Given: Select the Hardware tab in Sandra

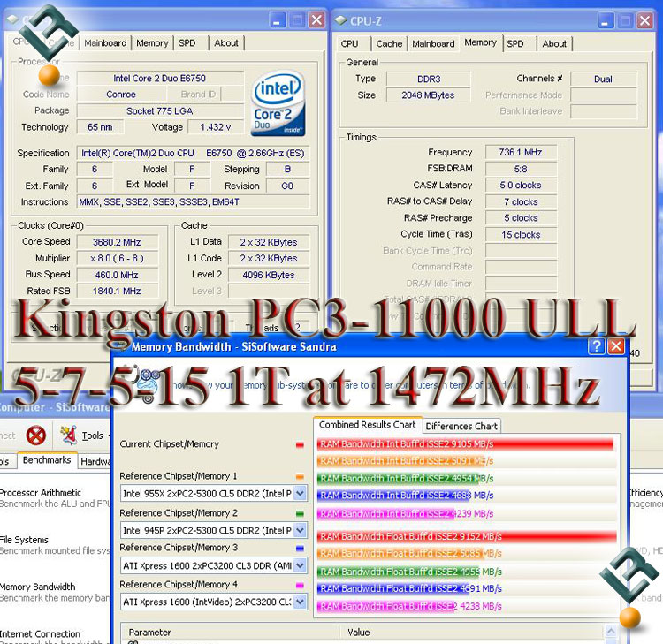Looking at the screenshot, I should 95,461.
